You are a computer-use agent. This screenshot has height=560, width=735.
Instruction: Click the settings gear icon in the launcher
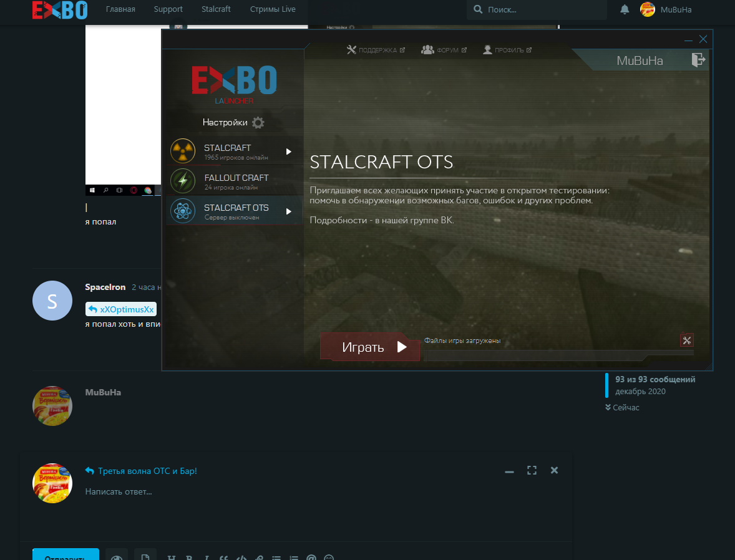258,123
